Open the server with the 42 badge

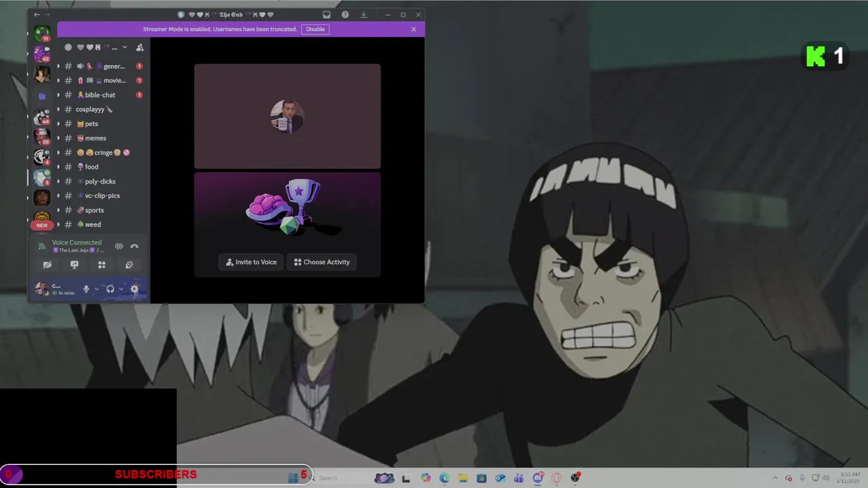coord(42,53)
